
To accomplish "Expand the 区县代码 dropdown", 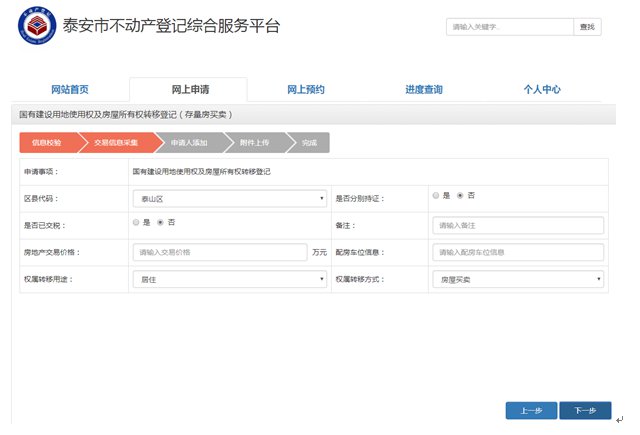I will (x=229, y=198).
